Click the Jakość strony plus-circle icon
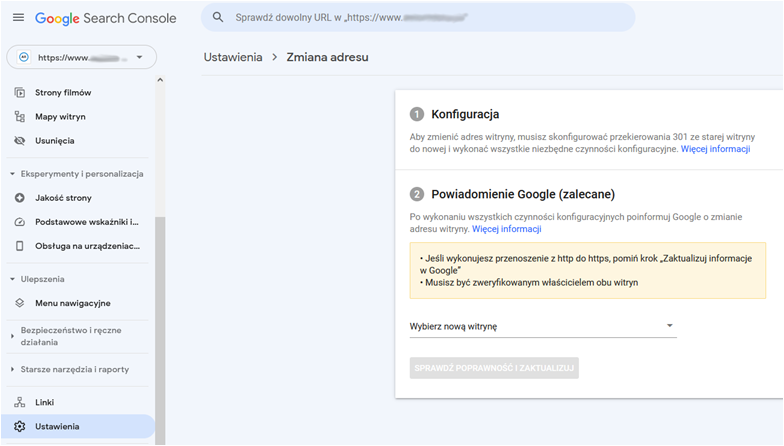 (x=20, y=198)
